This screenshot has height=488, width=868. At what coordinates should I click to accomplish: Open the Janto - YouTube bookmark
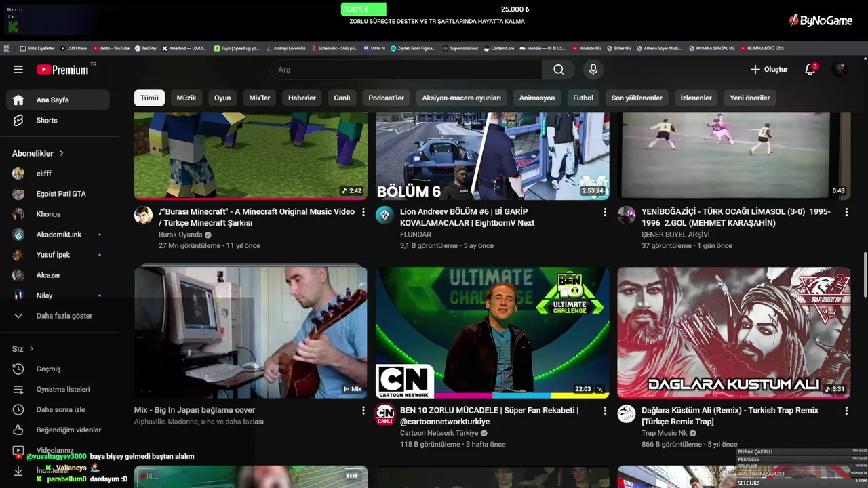[111, 48]
